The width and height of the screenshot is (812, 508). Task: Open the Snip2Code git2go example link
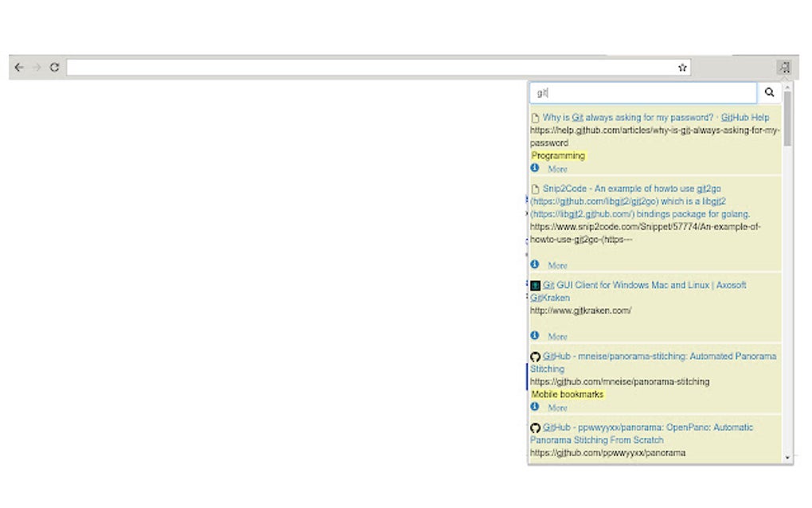pyautogui.click(x=640, y=201)
